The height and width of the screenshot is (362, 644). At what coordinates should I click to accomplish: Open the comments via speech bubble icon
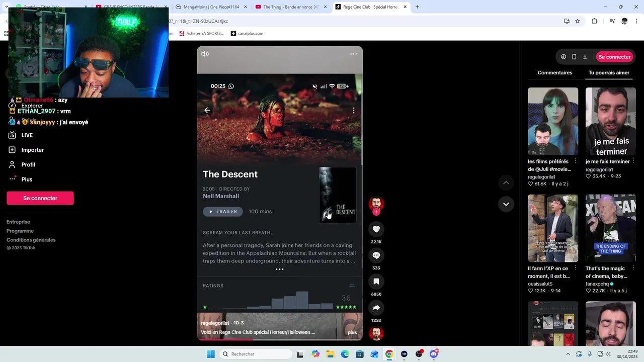(376, 255)
